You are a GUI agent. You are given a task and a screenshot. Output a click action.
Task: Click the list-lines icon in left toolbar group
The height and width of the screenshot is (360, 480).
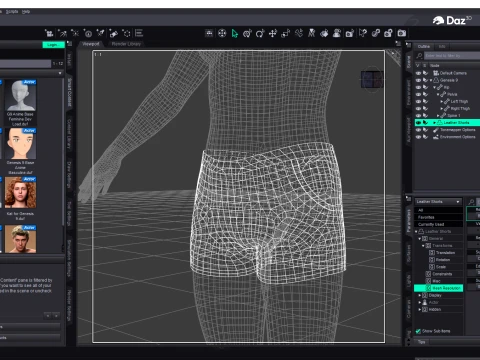coord(139,33)
